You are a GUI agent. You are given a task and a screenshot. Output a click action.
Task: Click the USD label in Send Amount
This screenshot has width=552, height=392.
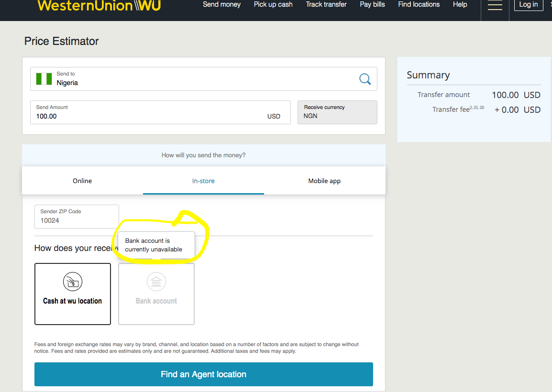coord(274,117)
